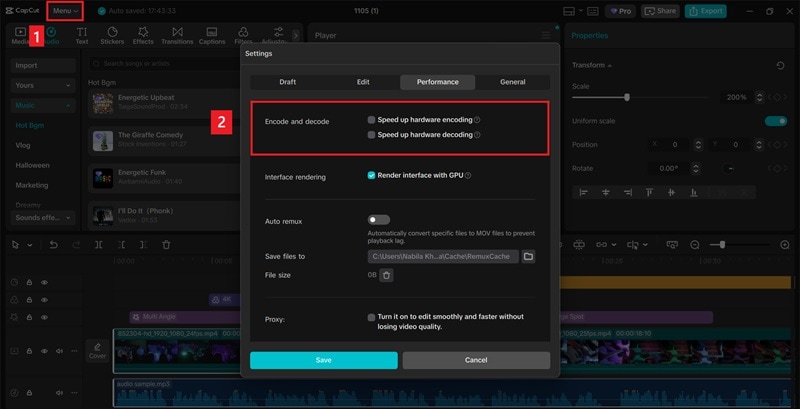Click the Split tool in timeline toolbar
This screenshot has height=409, width=800.
click(x=98, y=245)
